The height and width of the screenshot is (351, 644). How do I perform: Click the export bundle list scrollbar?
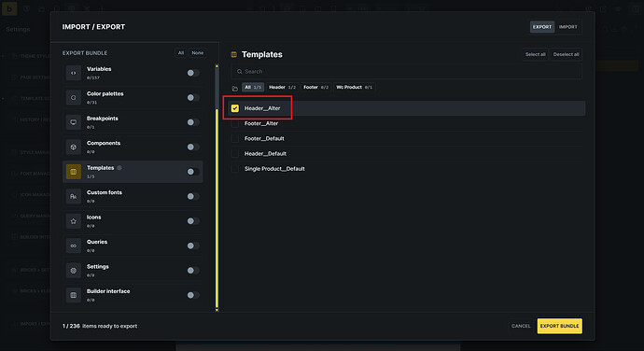tap(217, 188)
